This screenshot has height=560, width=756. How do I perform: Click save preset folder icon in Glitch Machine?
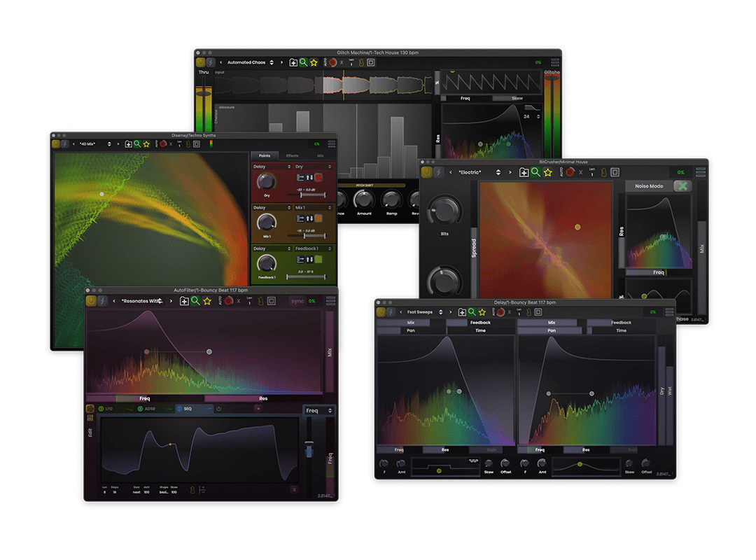click(x=293, y=62)
